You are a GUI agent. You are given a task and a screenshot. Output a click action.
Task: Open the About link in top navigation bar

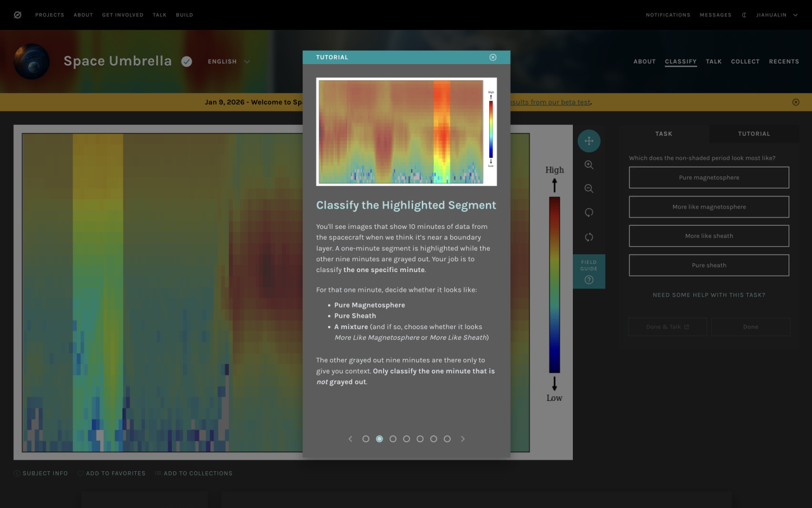coord(83,15)
